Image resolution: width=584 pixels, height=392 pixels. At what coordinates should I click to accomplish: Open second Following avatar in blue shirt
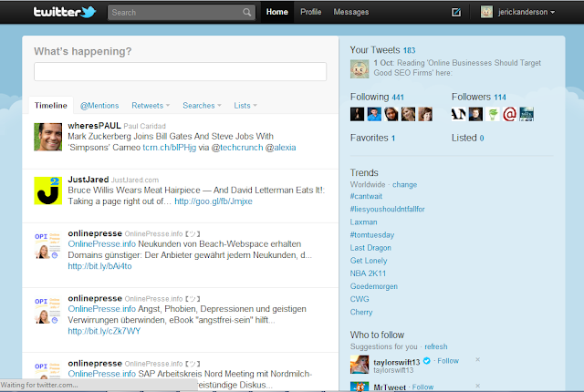(374, 114)
